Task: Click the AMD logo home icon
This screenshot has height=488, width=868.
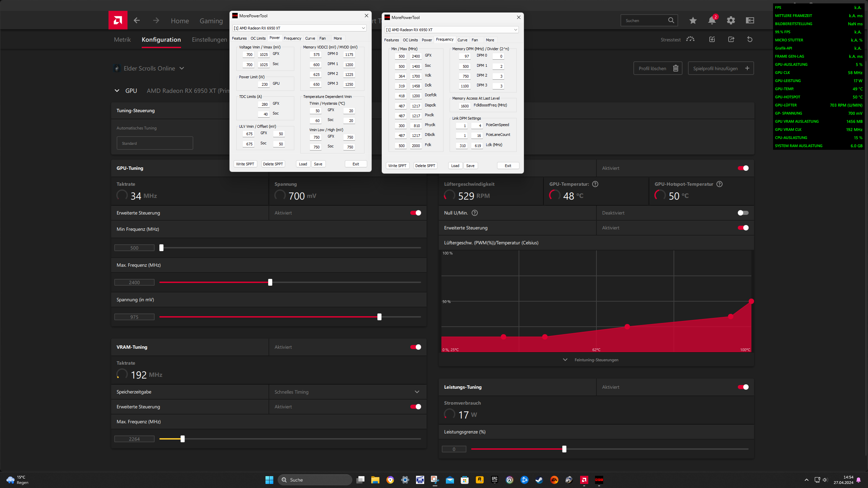Action: (118, 20)
